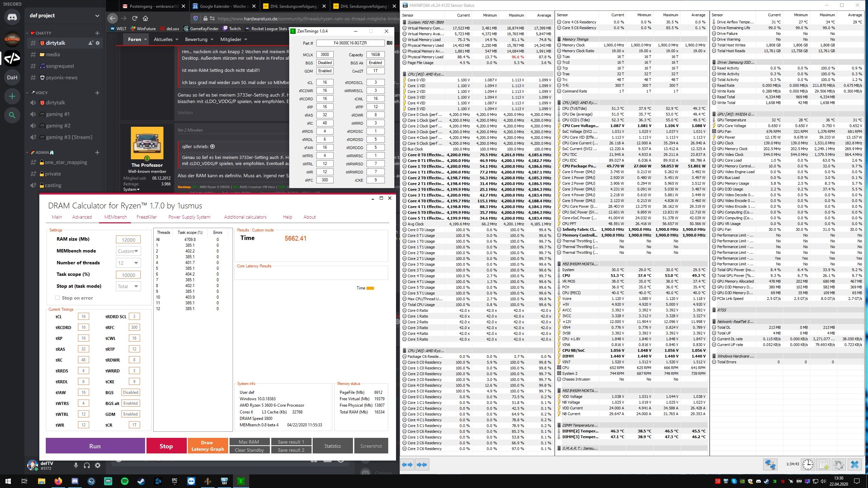Image resolution: width=868 pixels, height=488 pixels.
Task: Collapse the CHATTY channel category
Action: click(x=27, y=33)
